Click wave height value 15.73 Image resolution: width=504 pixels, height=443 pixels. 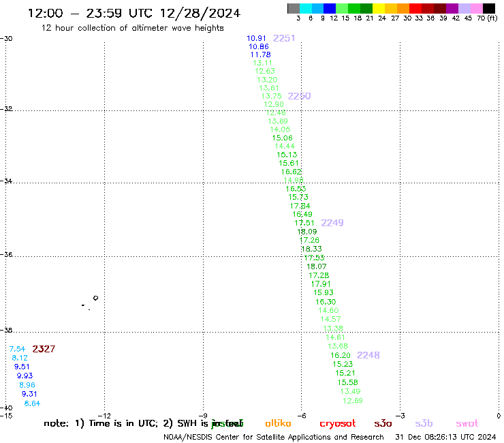298,197
